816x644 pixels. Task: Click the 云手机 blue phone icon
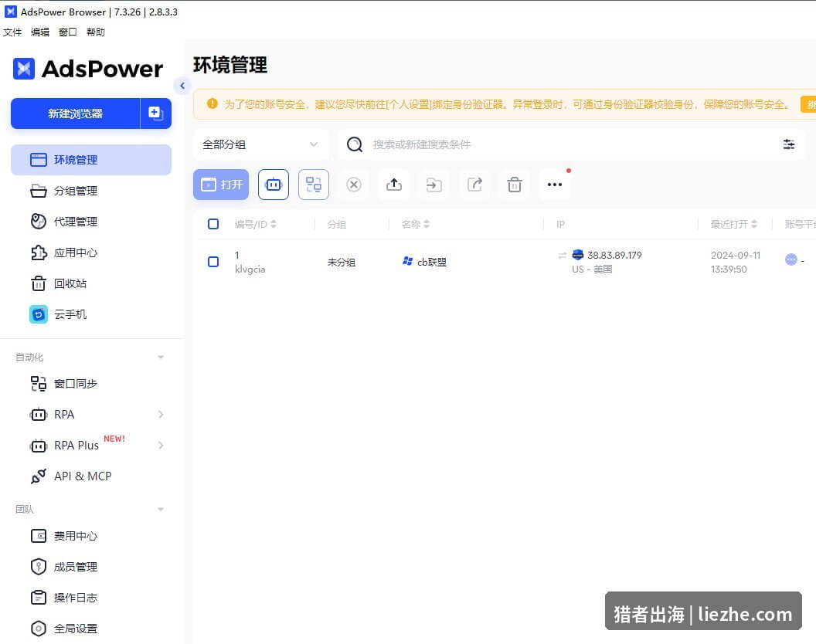coord(39,314)
